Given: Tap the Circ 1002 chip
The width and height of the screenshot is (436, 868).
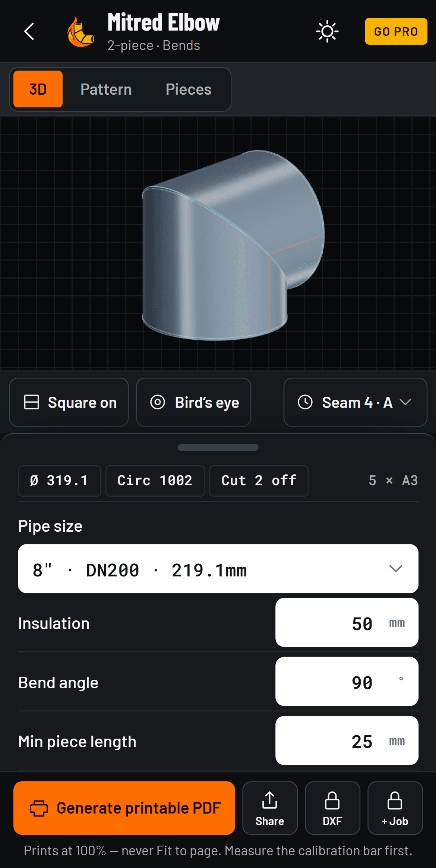Looking at the screenshot, I should (x=155, y=481).
